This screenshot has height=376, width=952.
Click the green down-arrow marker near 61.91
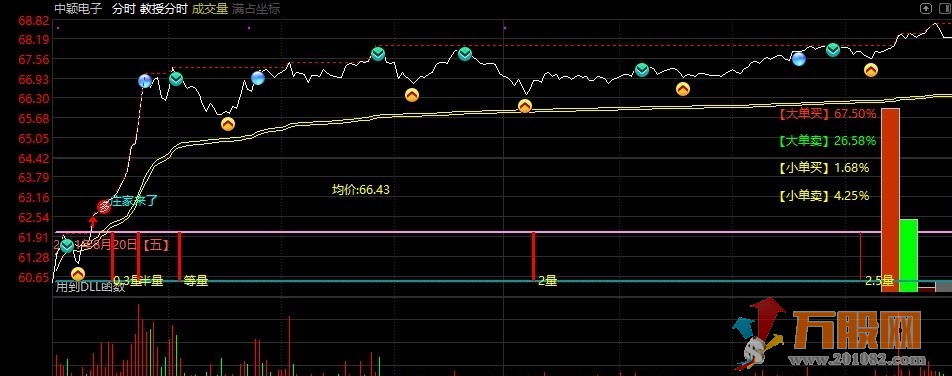(x=67, y=246)
